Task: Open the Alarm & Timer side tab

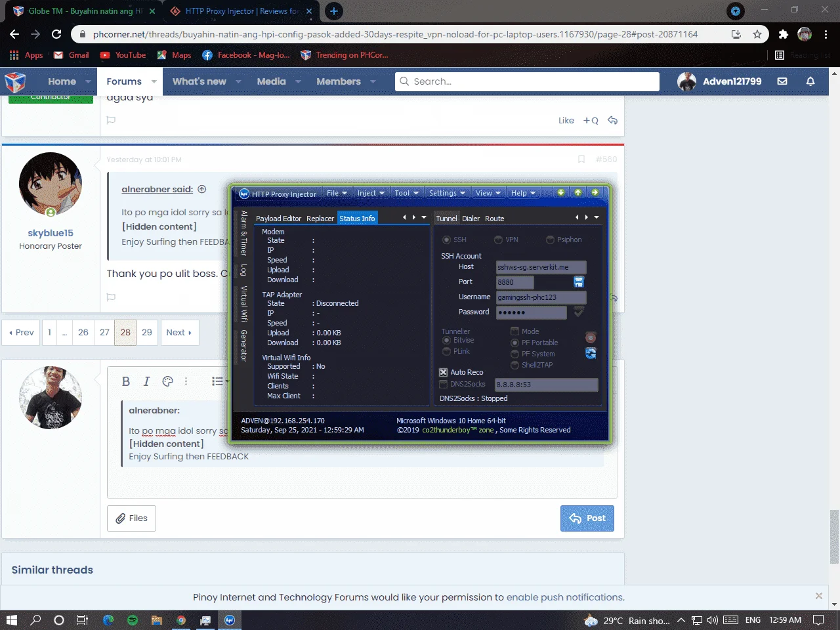Action: pyautogui.click(x=243, y=233)
